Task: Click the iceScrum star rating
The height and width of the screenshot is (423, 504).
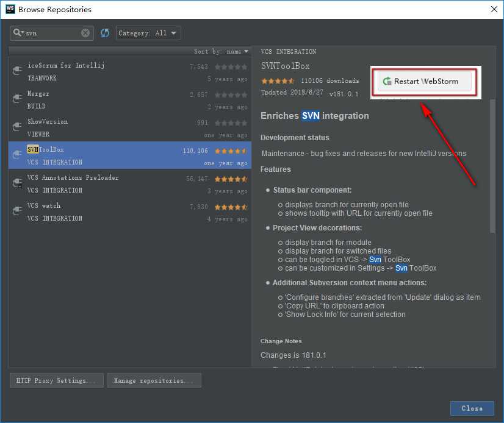Action: point(231,67)
